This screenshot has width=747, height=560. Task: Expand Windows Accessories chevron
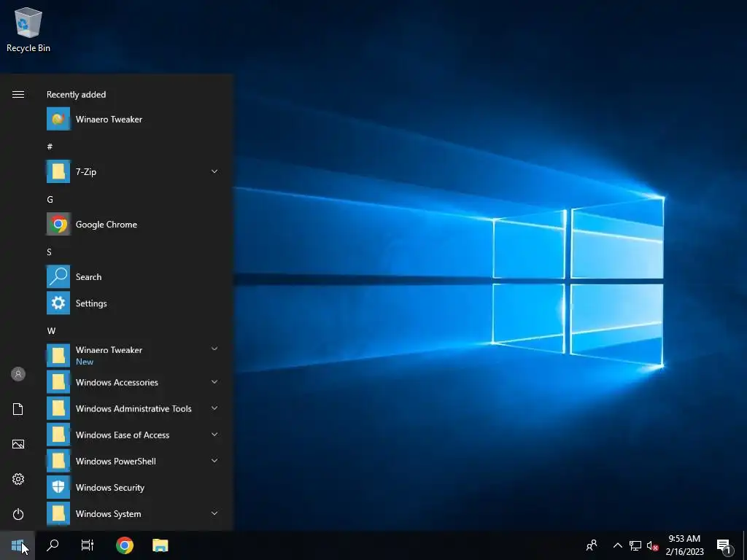[x=214, y=382]
